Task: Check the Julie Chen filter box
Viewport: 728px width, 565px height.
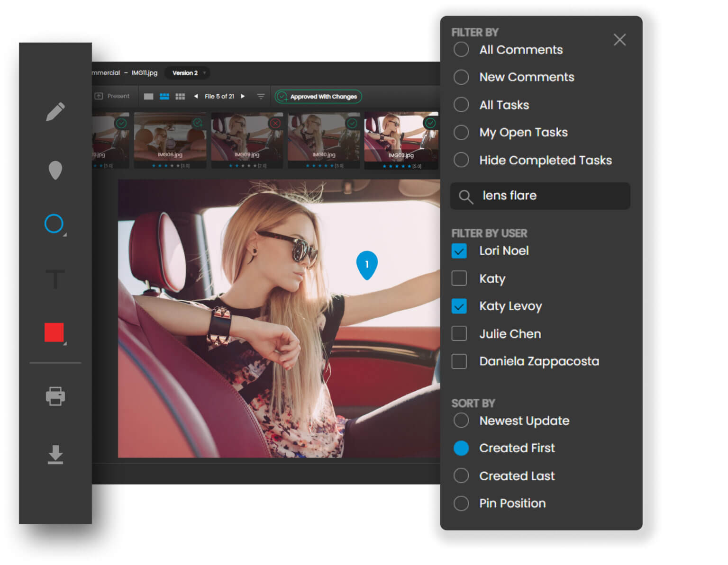Action: click(x=458, y=333)
